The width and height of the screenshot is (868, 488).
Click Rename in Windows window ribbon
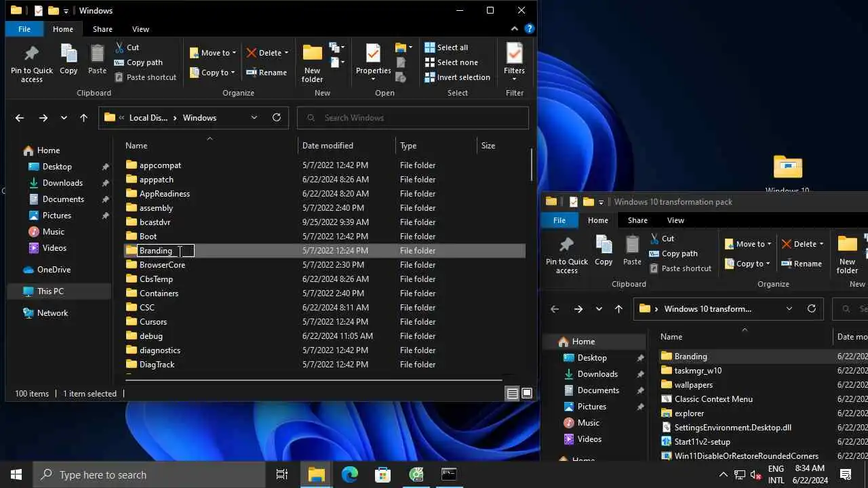tap(267, 73)
